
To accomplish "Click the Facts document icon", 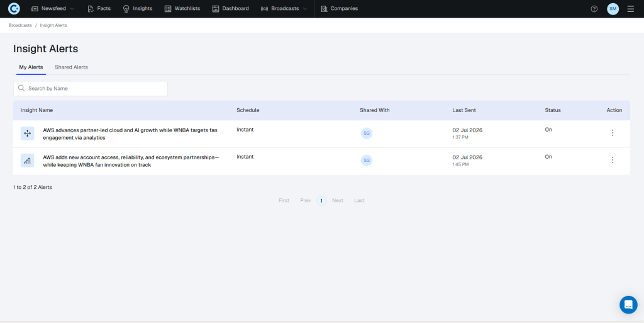I will point(91,9).
